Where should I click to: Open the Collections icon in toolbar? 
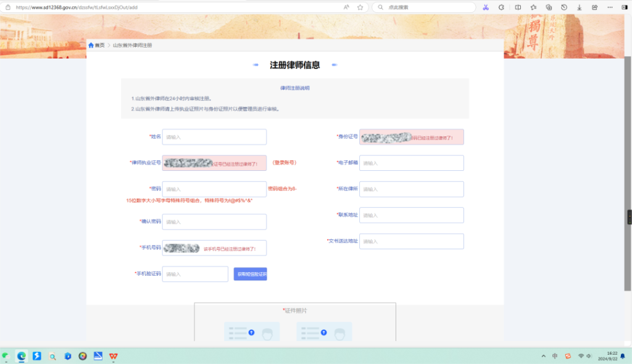tap(549, 7)
